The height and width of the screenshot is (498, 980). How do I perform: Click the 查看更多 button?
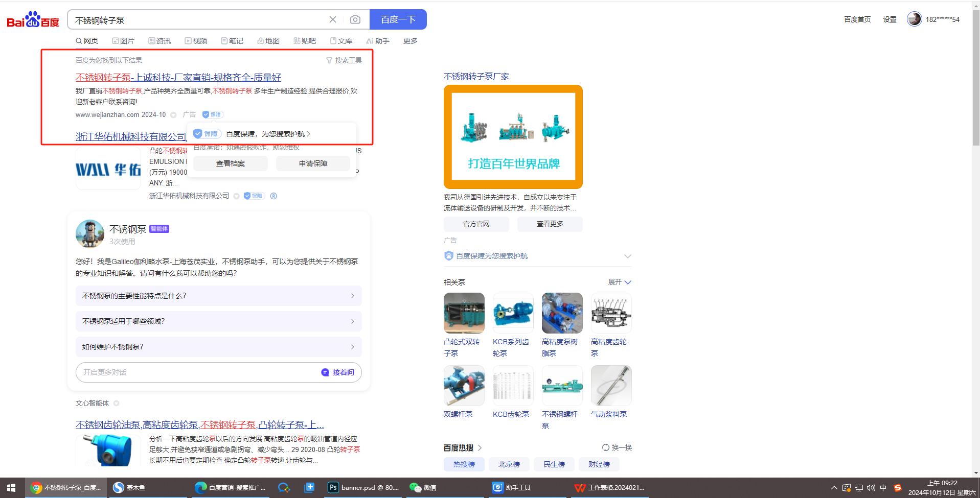pyautogui.click(x=550, y=224)
